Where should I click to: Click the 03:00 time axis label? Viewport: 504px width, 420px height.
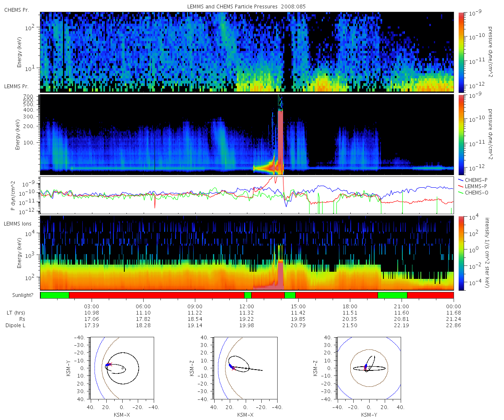coord(92,306)
